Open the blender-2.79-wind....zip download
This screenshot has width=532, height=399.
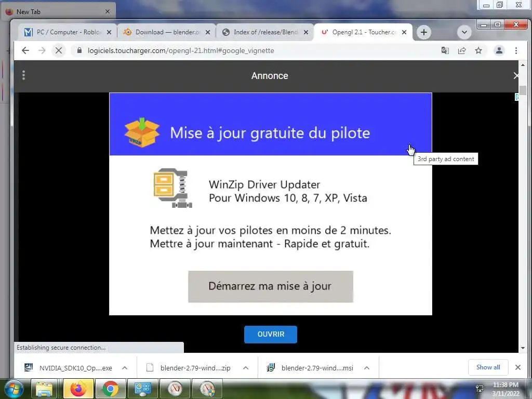pos(189,368)
